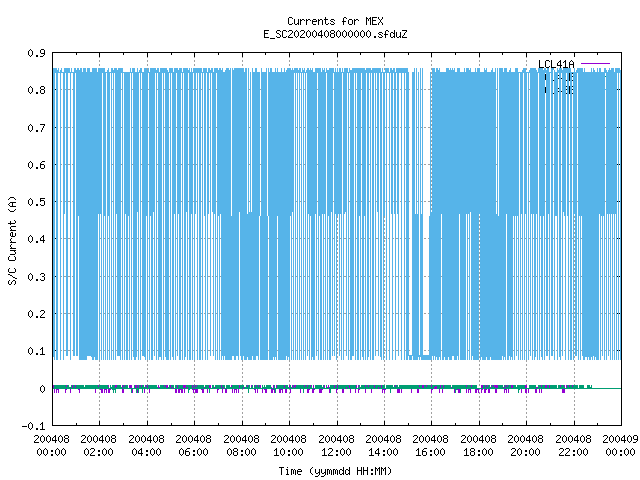This screenshot has width=640, height=480.
Task: Click the x-axis tick '200408 12:00'
Action: click(336, 446)
